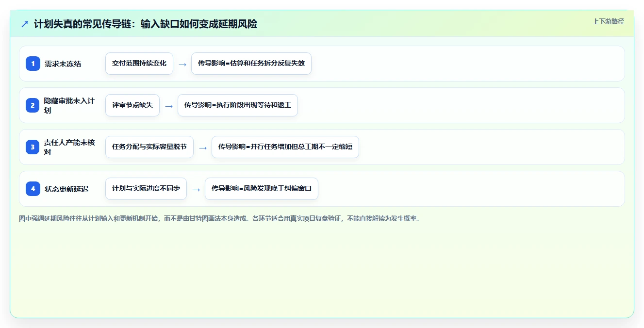
Task: Click the 并行任务增加但总工期不一定缩短 impact chip
Action: pos(285,147)
